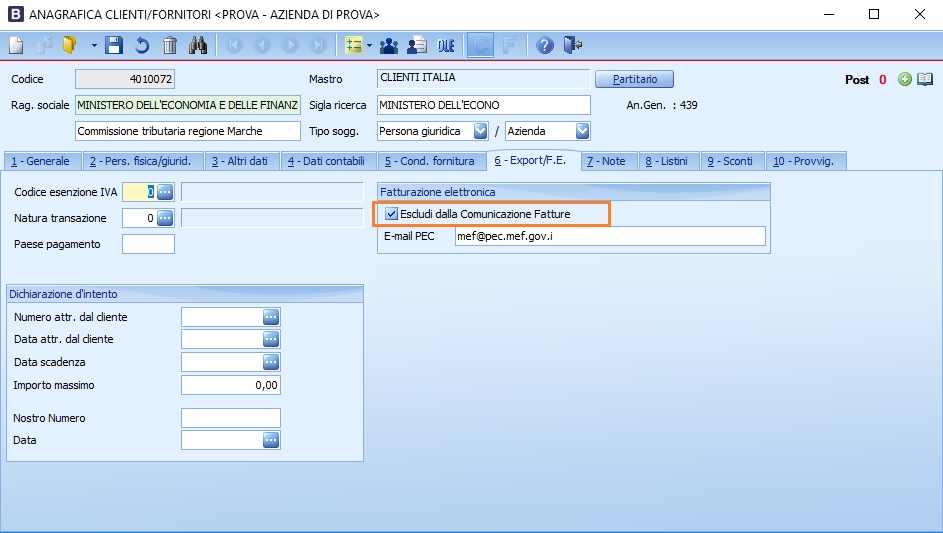Click the Nostro Numero field
This screenshot has height=533, width=943.
click(x=231, y=418)
